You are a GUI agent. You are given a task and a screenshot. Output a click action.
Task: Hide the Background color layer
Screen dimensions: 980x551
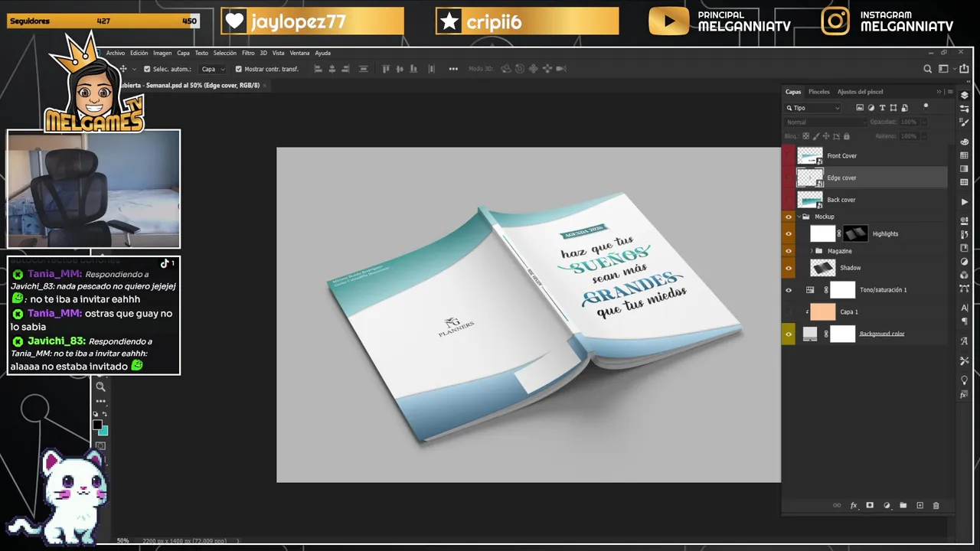[x=789, y=334]
